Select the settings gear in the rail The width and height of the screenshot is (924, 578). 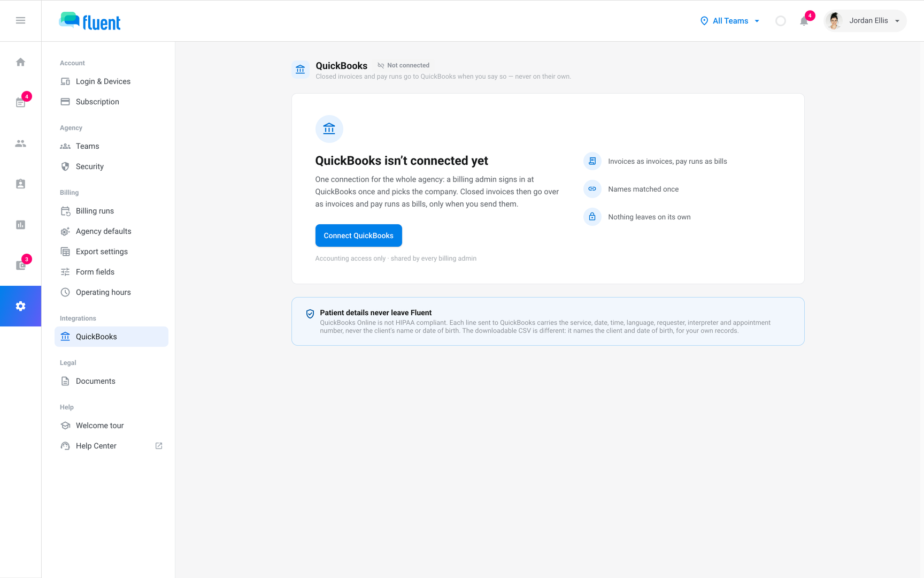pos(20,306)
